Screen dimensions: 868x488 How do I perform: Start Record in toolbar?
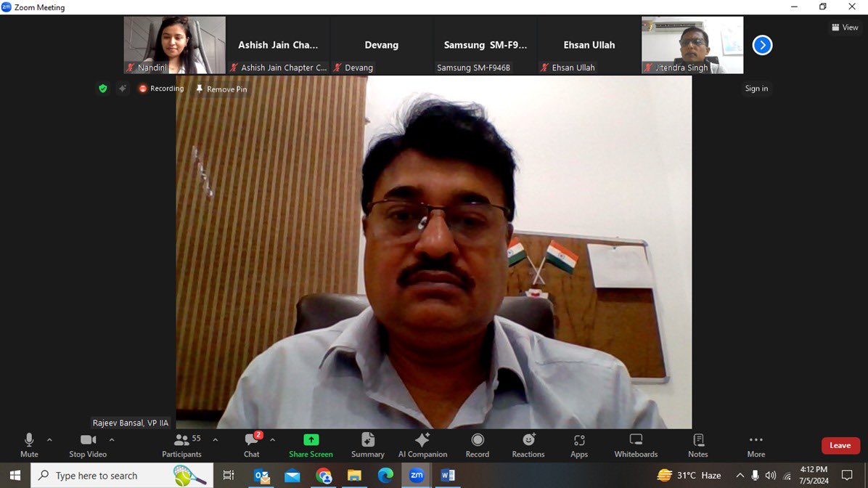[x=477, y=445]
